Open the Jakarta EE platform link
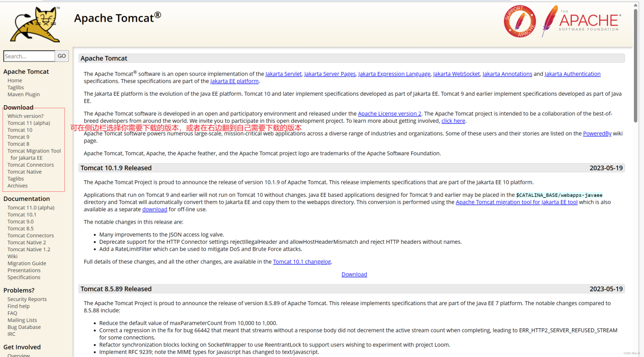This screenshot has width=644, height=357. pyautogui.click(x=234, y=81)
